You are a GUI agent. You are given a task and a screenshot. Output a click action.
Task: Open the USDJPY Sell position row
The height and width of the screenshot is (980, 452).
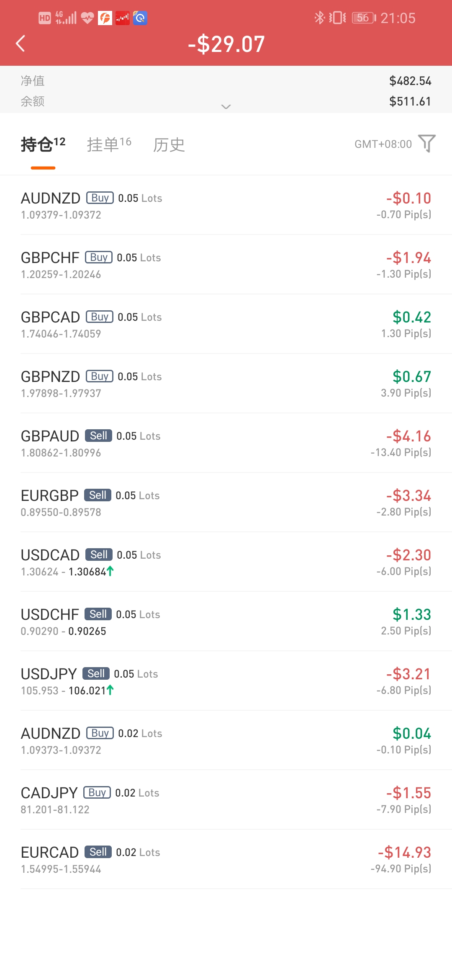(x=226, y=681)
